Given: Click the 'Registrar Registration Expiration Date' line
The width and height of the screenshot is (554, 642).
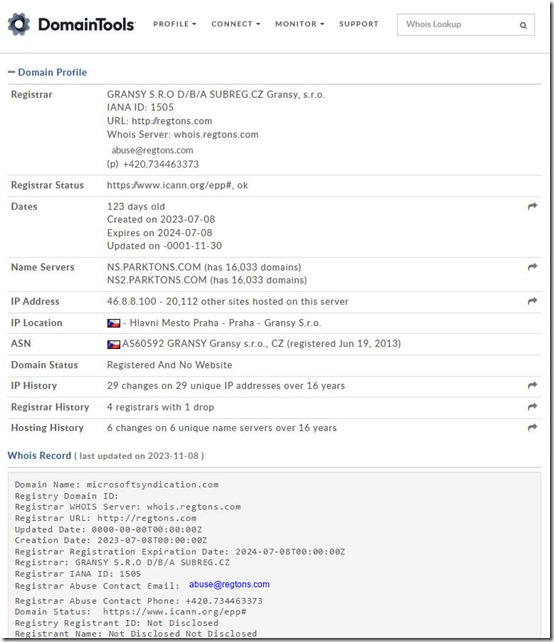Looking at the screenshot, I should tap(180, 552).
